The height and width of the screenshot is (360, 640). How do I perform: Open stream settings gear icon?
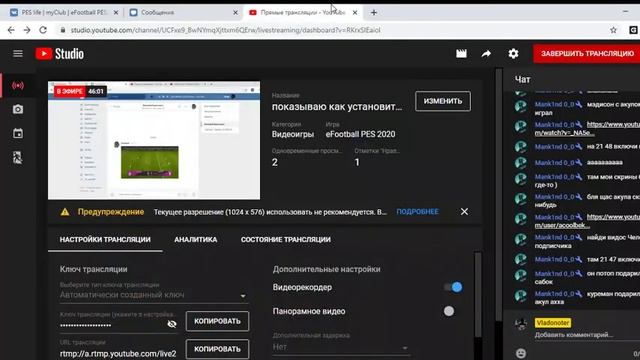pos(513,53)
